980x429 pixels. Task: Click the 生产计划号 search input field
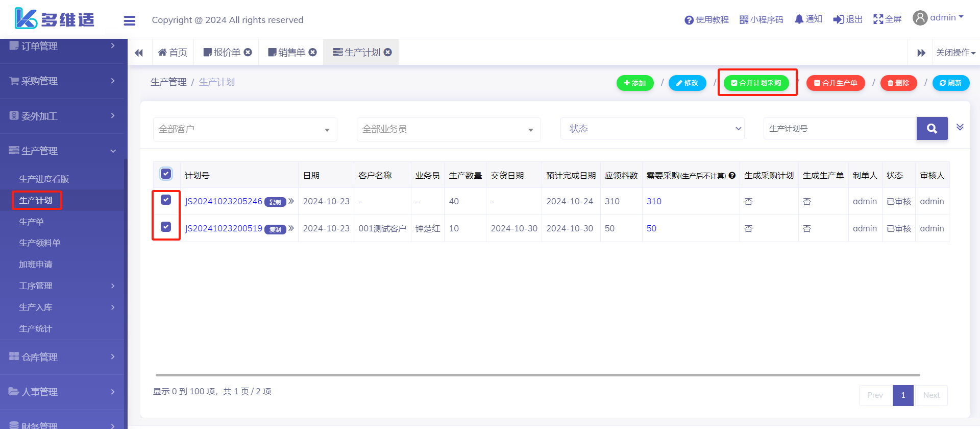[x=840, y=129]
